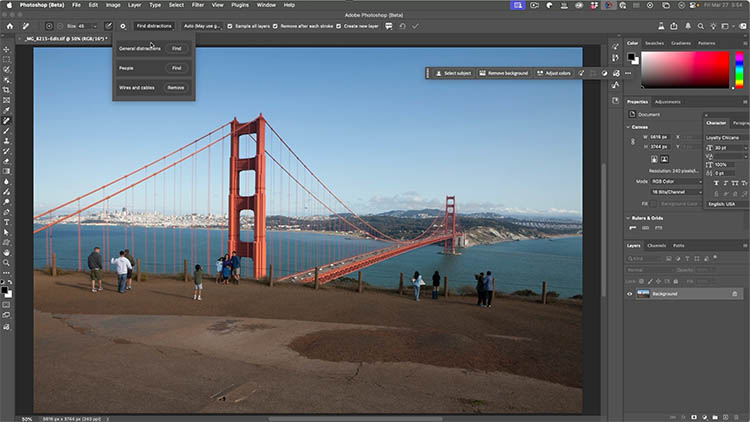Open the 16 Bits/Channel dropdown
Screen dimensions: 750x422
click(676, 192)
